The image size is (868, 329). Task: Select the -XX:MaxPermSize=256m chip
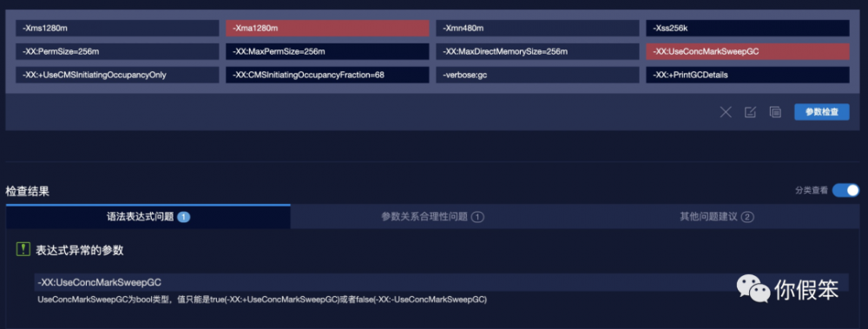(327, 51)
